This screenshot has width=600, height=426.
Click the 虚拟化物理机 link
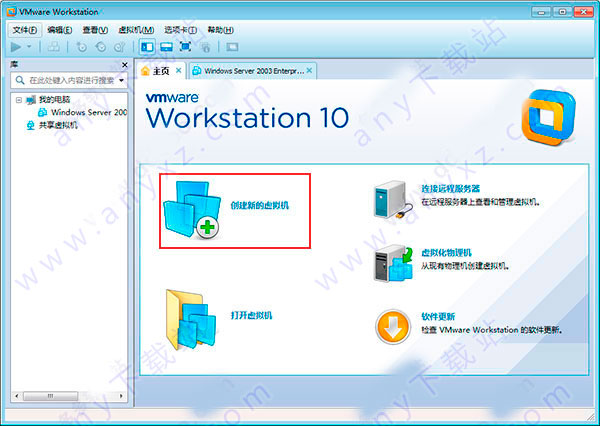(446, 253)
